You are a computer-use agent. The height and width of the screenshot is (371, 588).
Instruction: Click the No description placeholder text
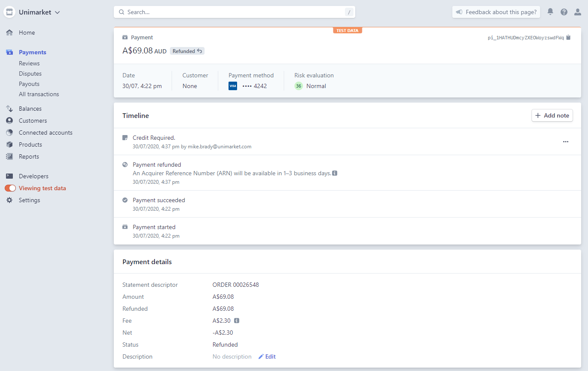232,356
